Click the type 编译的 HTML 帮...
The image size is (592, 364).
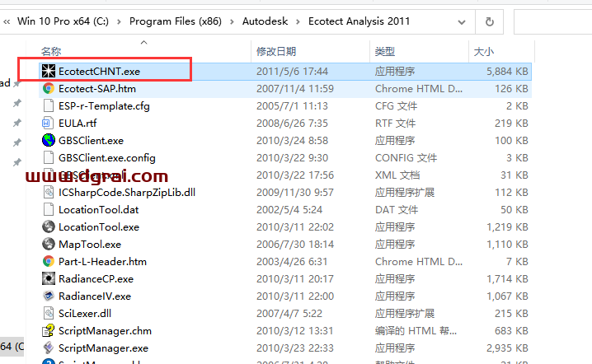tap(416, 331)
